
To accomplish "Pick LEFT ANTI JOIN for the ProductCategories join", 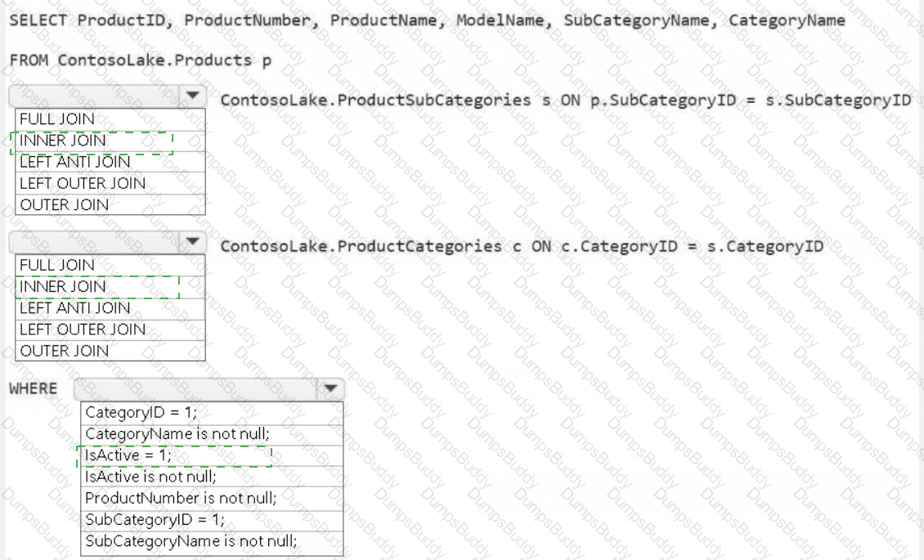I will (x=74, y=308).
